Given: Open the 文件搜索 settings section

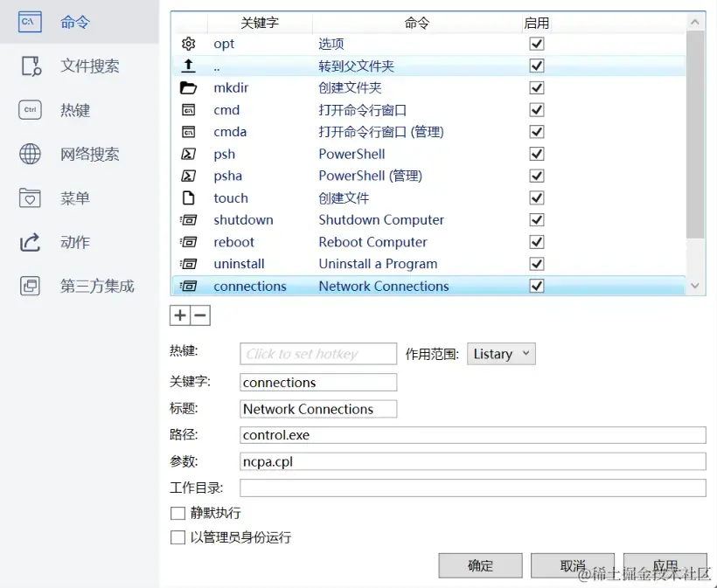Looking at the screenshot, I should (79, 66).
